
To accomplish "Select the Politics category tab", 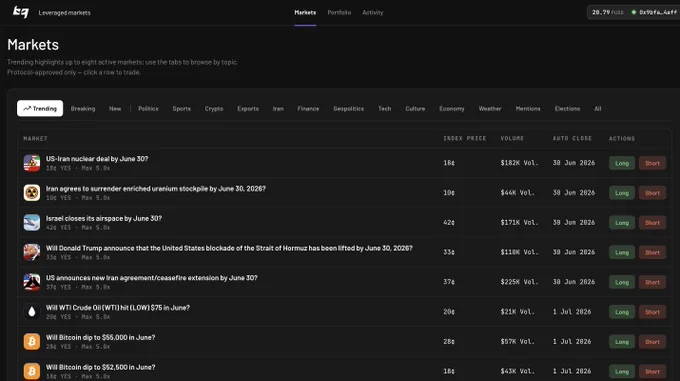I will (x=148, y=108).
